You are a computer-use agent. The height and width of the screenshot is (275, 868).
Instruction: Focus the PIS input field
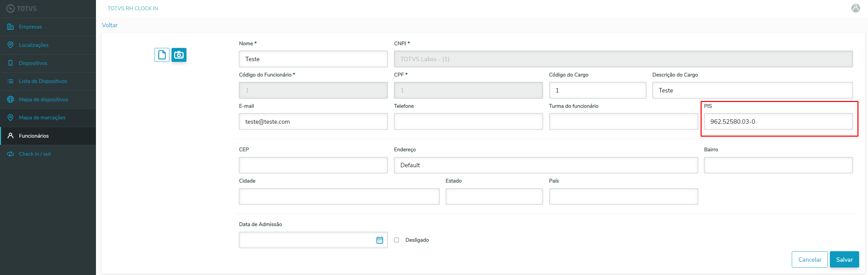[x=778, y=122]
